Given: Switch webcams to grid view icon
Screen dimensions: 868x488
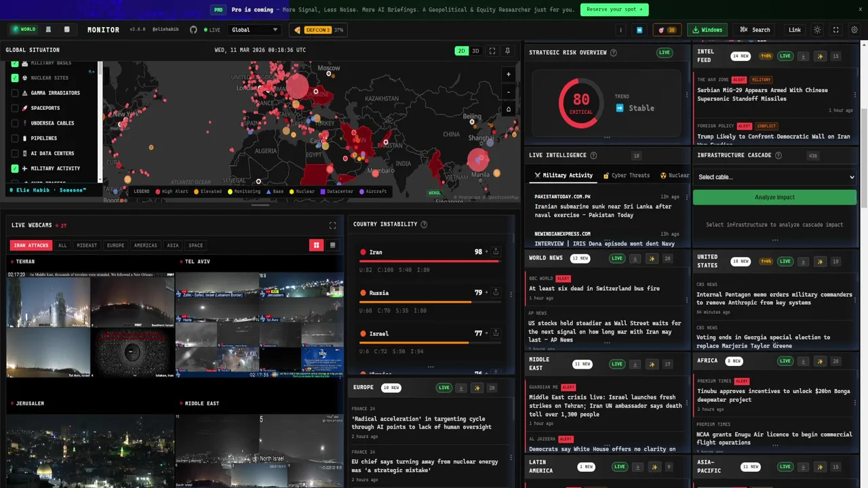Looking at the screenshot, I should pos(317,245).
